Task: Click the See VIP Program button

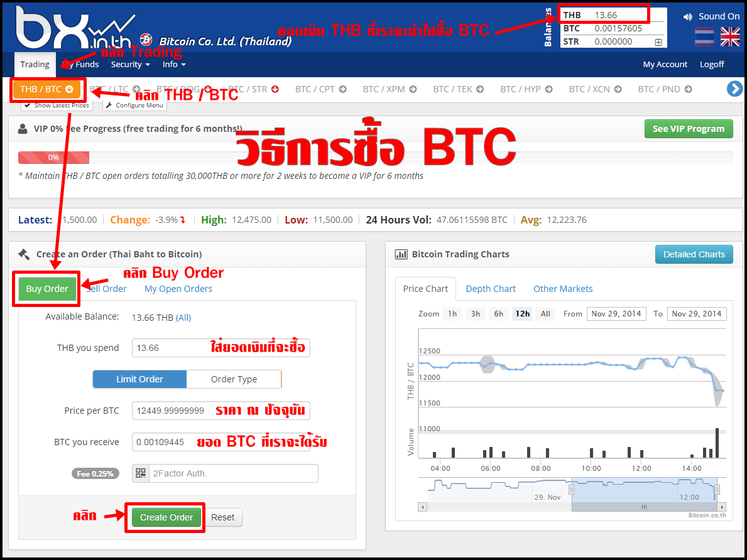Action: point(689,129)
